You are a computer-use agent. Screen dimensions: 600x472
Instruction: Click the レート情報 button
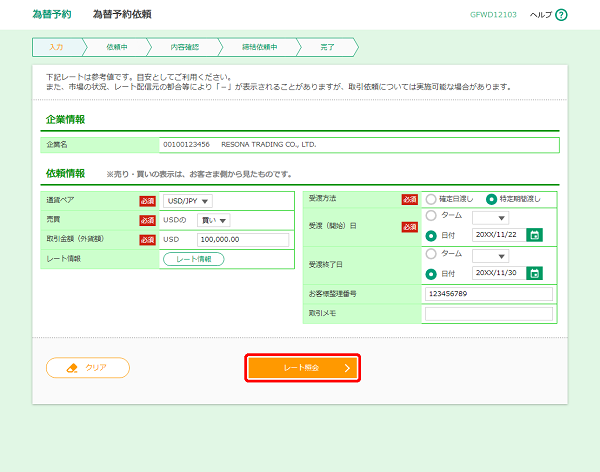tap(194, 259)
